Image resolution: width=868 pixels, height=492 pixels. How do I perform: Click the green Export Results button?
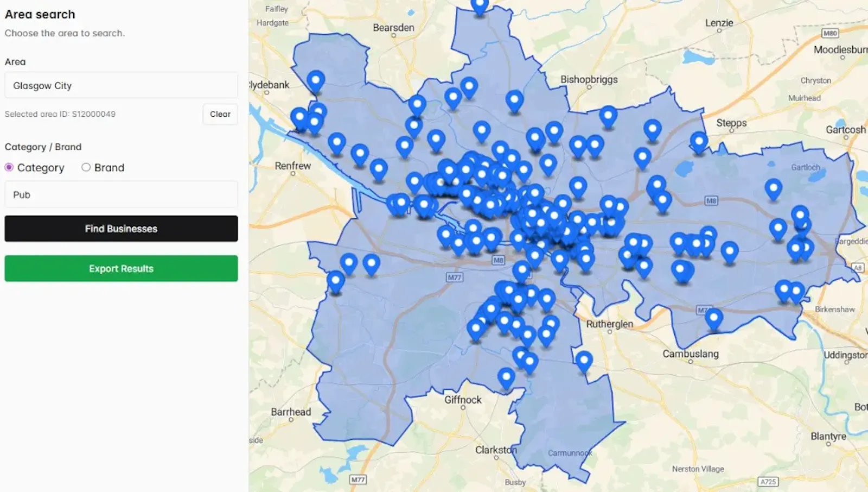click(121, 268)
